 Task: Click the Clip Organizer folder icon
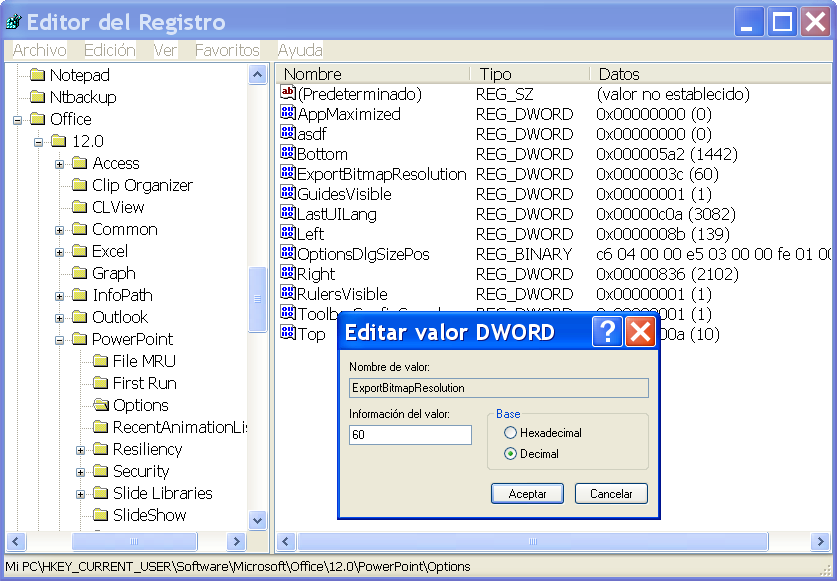tap(80, 185)
